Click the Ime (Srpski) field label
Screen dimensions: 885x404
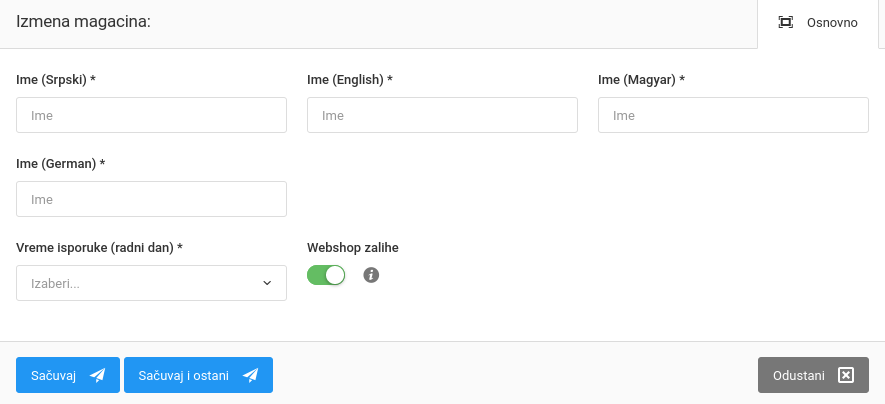pos(55,79)
